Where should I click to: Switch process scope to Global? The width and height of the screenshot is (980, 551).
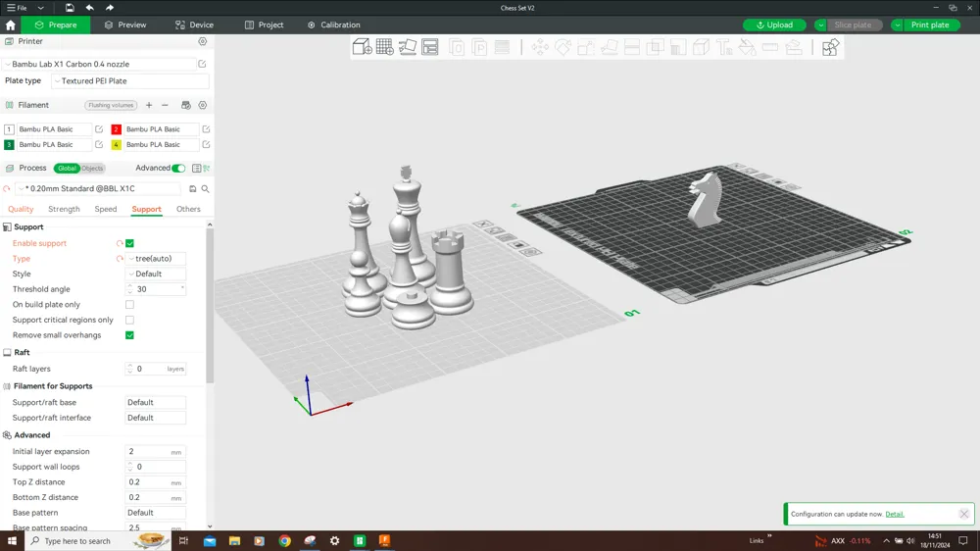tap(67, 169)
